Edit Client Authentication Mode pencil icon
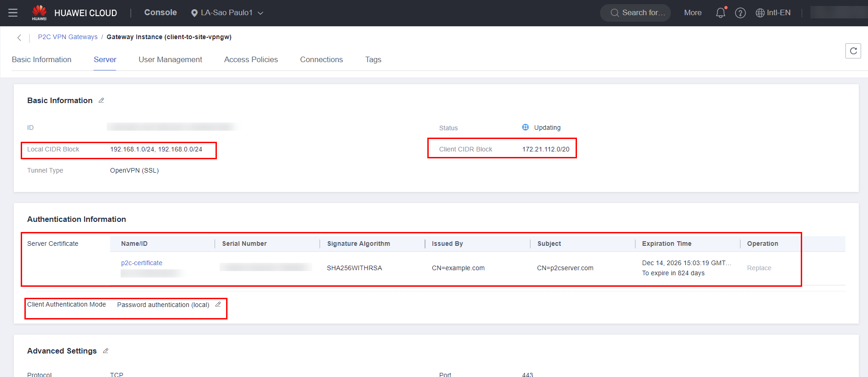 pyautogui.click(x=218, y=304)
